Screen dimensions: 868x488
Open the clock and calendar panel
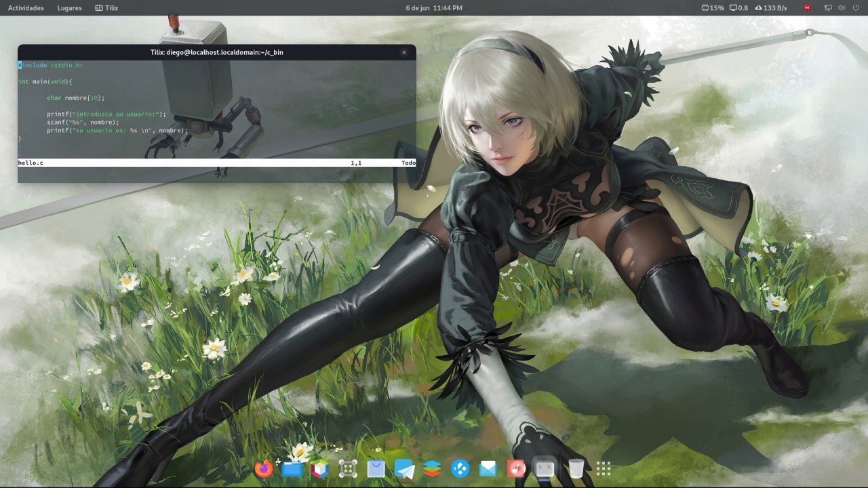click(x=434, y=8)
